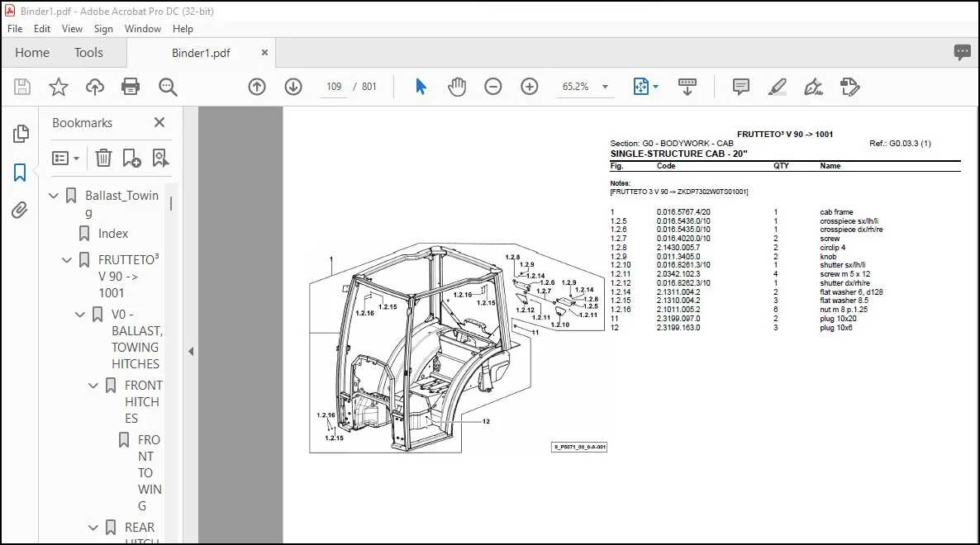This screenshot has width=980, height=545.
Task: Click the bookmarks panel scrollbar
Action: tap(170, 204)
